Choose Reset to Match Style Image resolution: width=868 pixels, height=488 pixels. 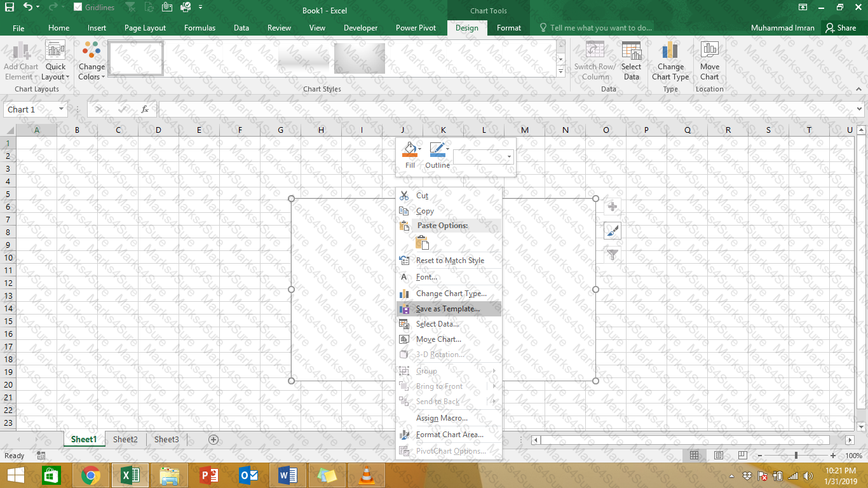pyautogui.click(x=449, y=261)
